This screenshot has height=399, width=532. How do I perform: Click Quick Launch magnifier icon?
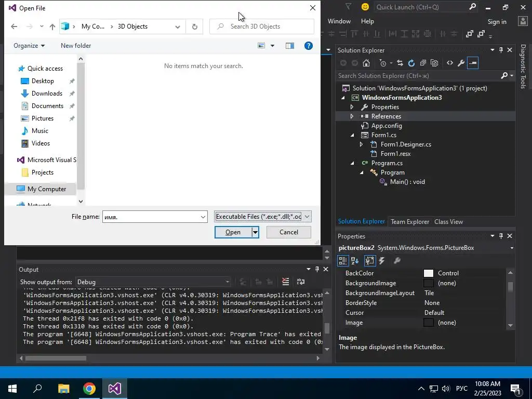tap(472, 7)
